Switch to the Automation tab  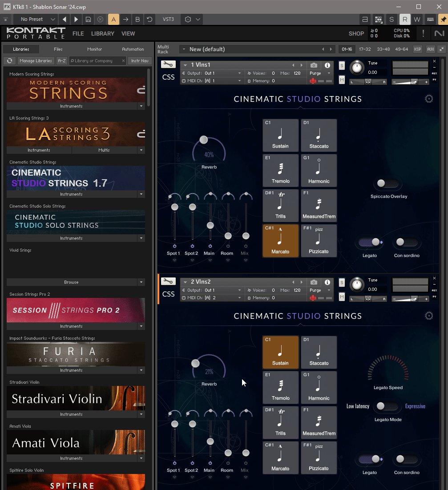click(133, 49)
